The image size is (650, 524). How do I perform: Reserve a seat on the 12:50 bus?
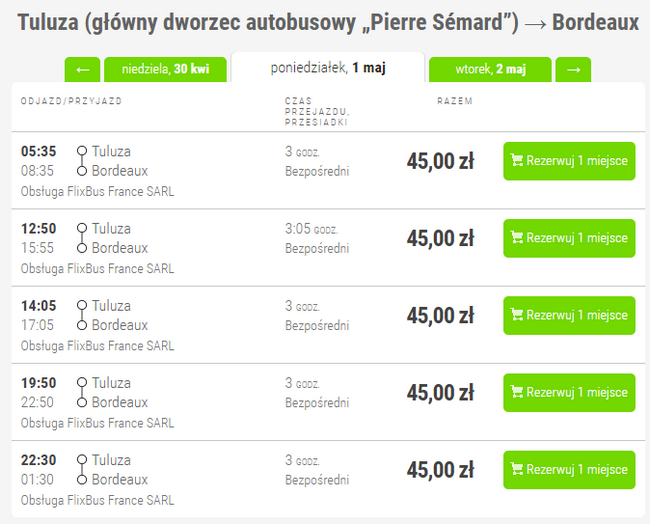pos(569,238)
